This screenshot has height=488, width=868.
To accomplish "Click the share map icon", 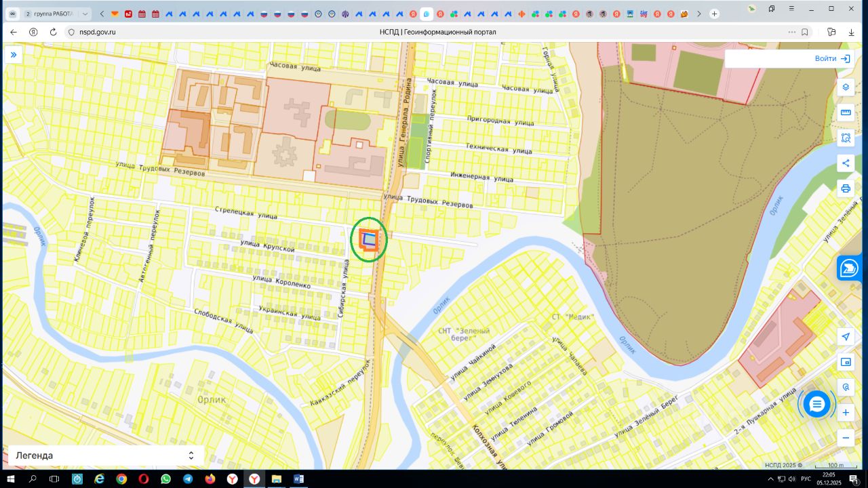I will click(x=846, y=163).
